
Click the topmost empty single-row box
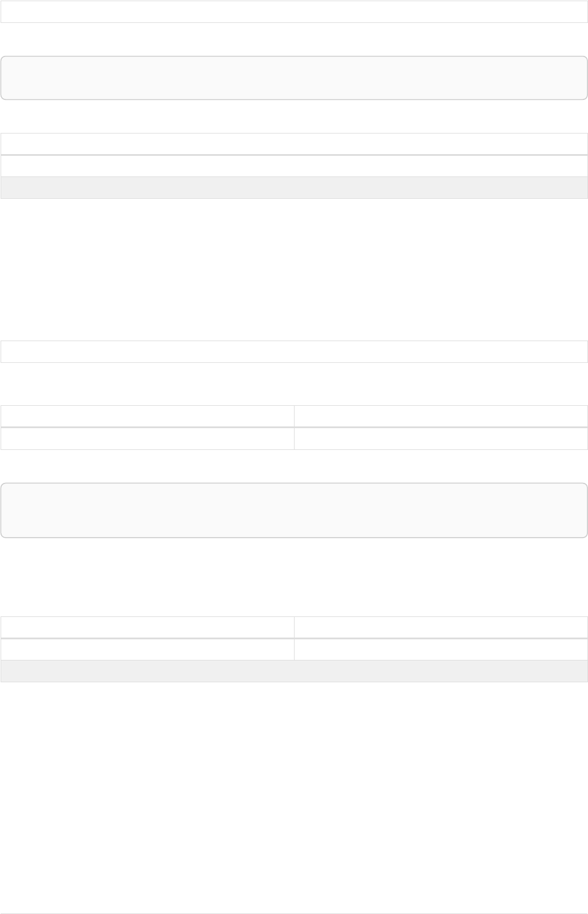pos(294,12)
